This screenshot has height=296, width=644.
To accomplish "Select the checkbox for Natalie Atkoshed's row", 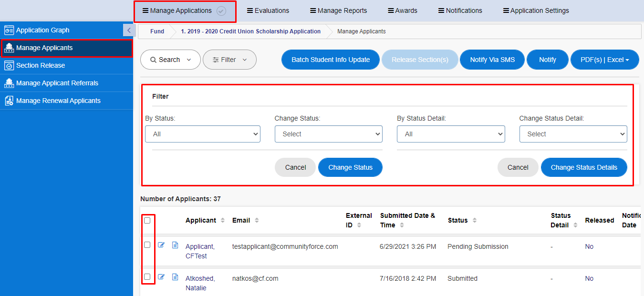I will (148, 276).
